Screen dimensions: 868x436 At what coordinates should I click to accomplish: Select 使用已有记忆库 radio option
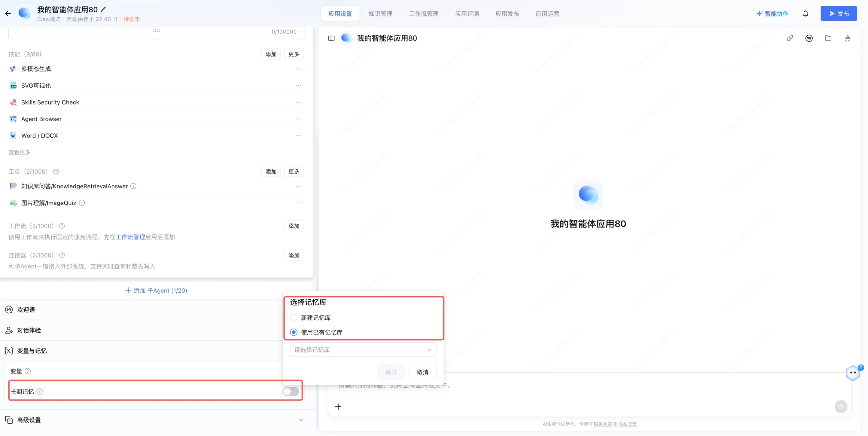(x=294, y=332)
